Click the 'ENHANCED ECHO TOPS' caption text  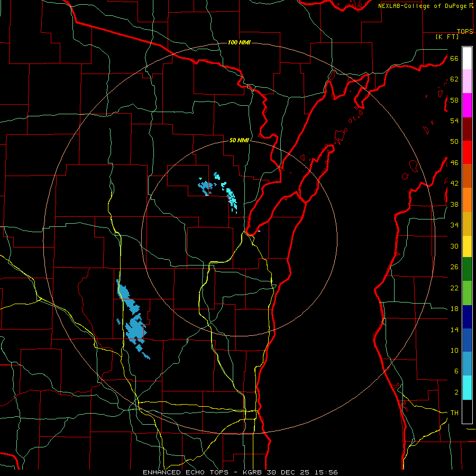click(x=186, y=472)
